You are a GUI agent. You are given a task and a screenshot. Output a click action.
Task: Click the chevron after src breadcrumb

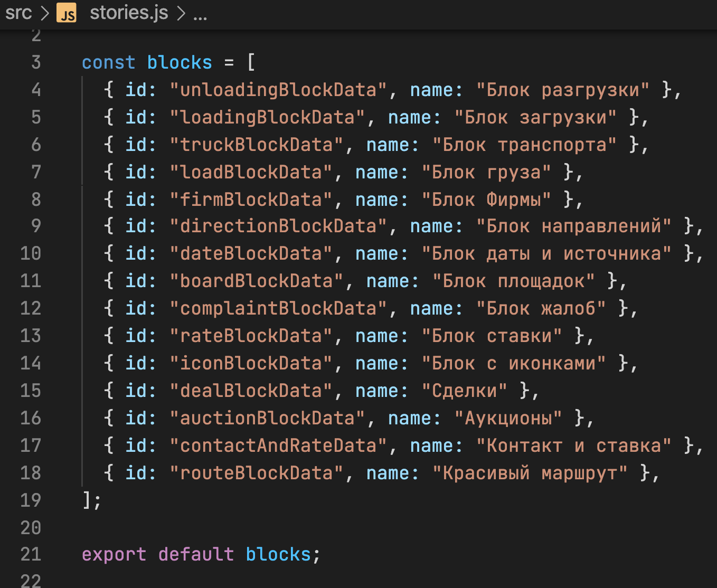(x=44, y=13)
